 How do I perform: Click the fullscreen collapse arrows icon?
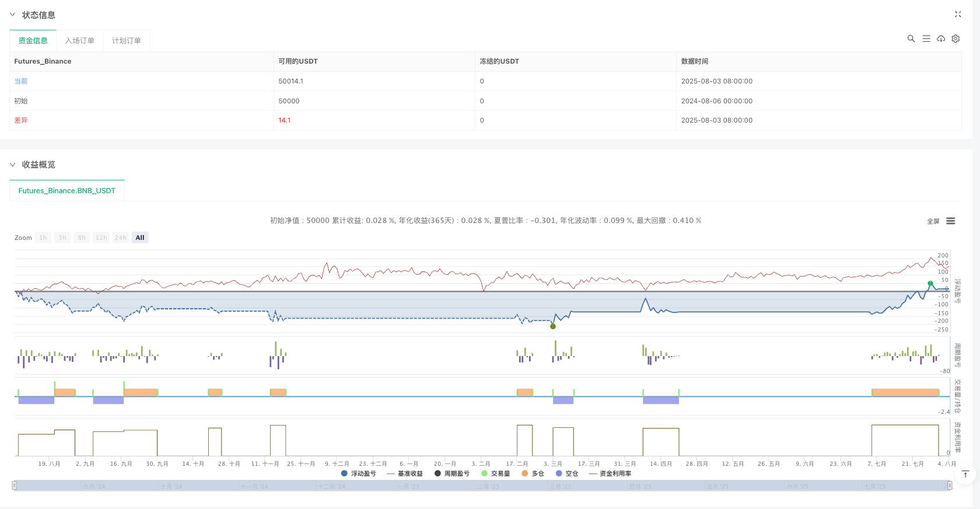pyautogui.click(x=957, y=15)
